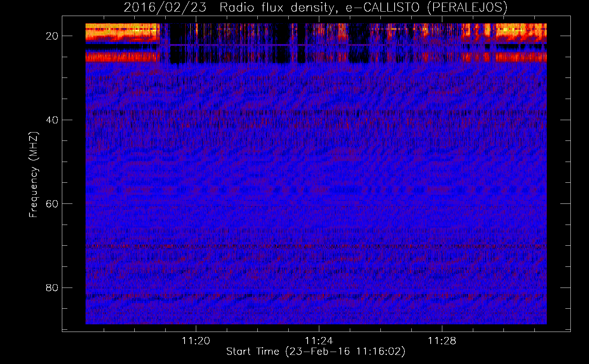Click the 'Start Time (23-Feb-16 11:16:02)' axis label

coord(316,352)
